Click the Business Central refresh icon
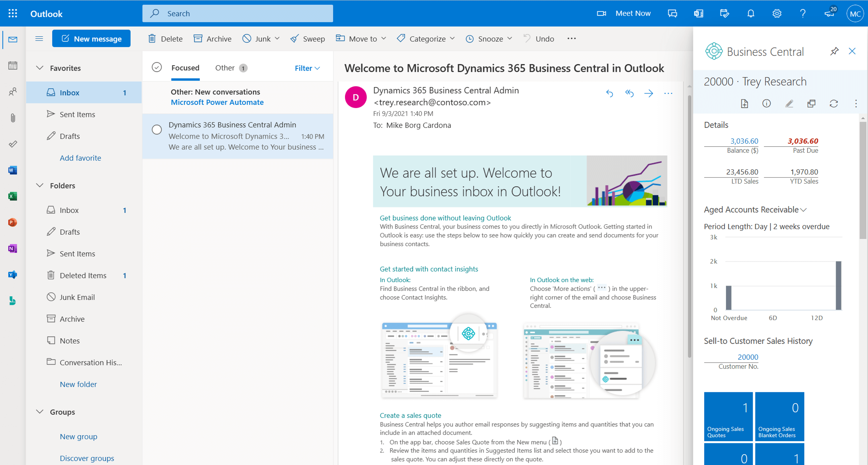The image size is (868, 465). [x=833, y=104]
